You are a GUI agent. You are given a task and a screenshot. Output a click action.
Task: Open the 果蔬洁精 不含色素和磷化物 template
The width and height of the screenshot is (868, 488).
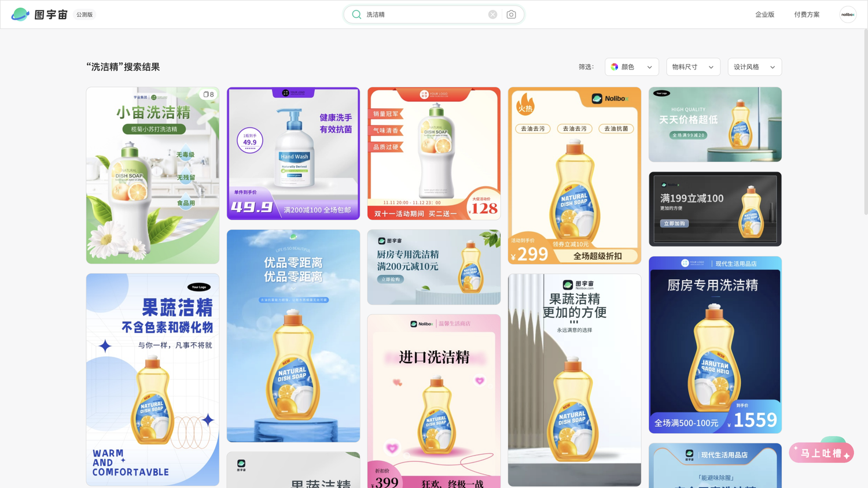[153, 379]
